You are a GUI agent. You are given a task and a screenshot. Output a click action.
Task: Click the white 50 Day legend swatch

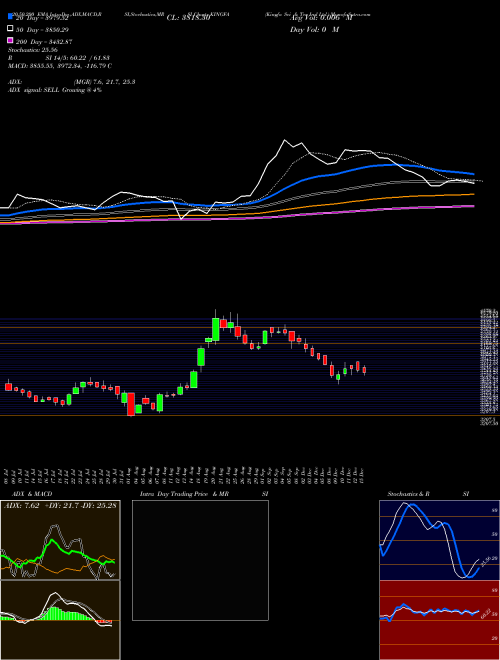click(x=11, y=29)
